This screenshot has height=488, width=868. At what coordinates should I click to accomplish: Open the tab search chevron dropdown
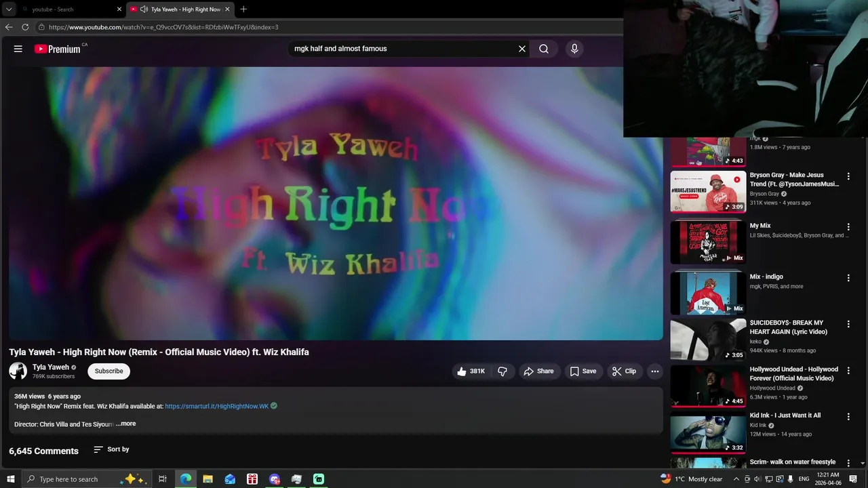(x=9, y=9)
